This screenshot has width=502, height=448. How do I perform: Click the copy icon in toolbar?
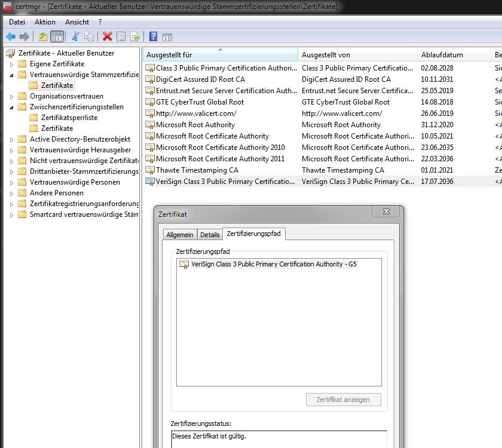coord(89,37)
